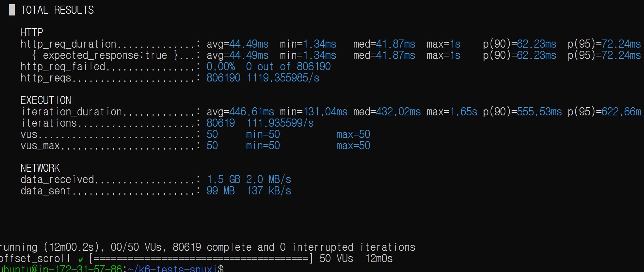Click the http_req_failed 0.00% value
Screen dimensions: 644x272
[221, 66]
